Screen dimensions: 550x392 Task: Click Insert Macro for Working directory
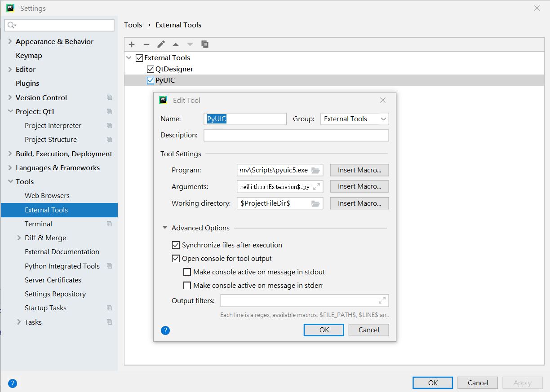pyautogui.click(x=359, y=203)
